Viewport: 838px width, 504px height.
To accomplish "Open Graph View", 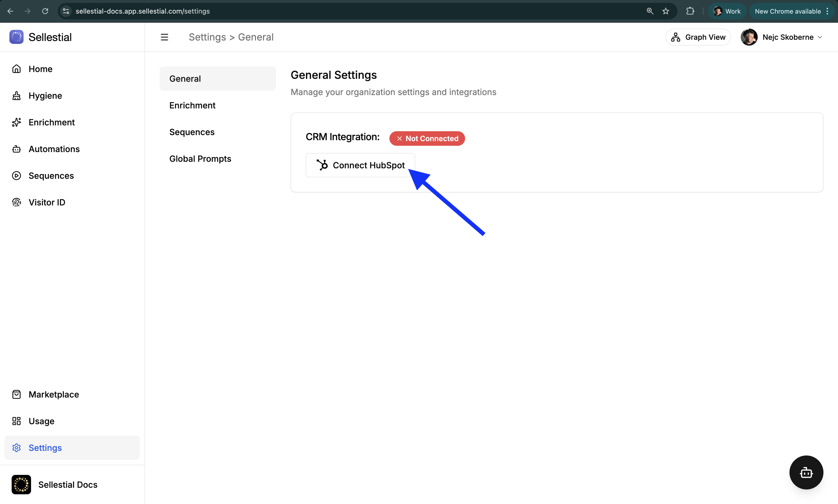I will coord(698,37).
